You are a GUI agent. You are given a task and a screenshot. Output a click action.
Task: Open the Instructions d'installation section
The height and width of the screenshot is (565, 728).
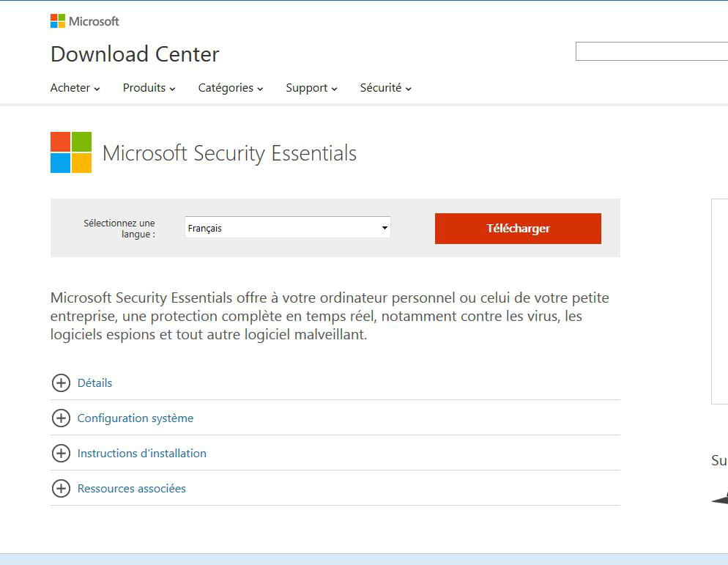pyautogui.click(x=141, y=453)
